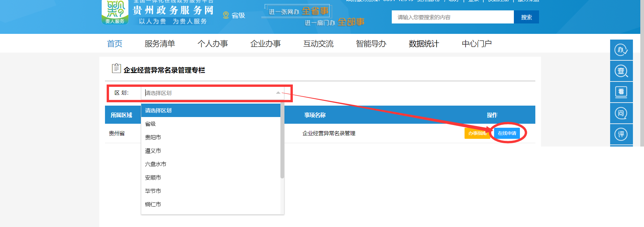
Task: Click the Guizhou government service logo
Action: click(115, 12)
